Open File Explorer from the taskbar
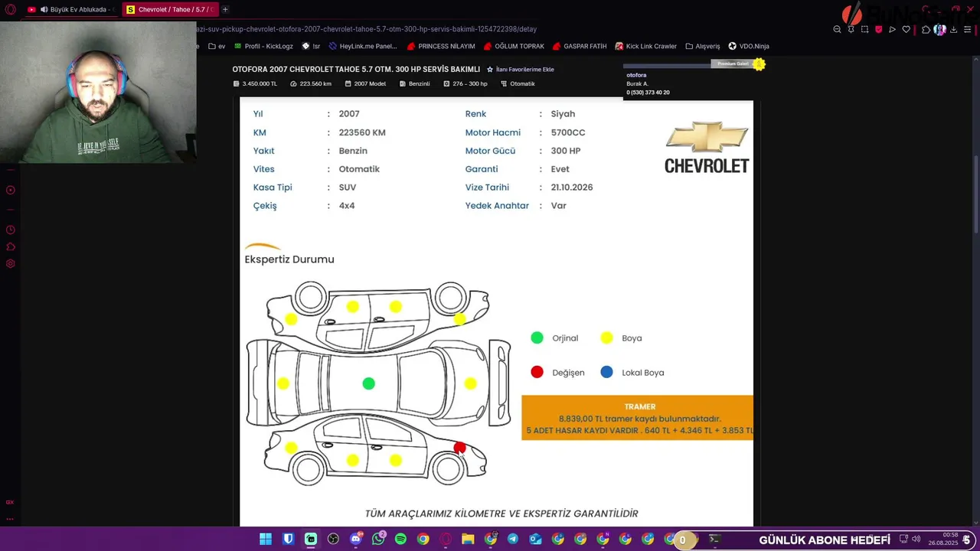The width and height of the screenshot is (980, 551). click(x=468, y=540)
